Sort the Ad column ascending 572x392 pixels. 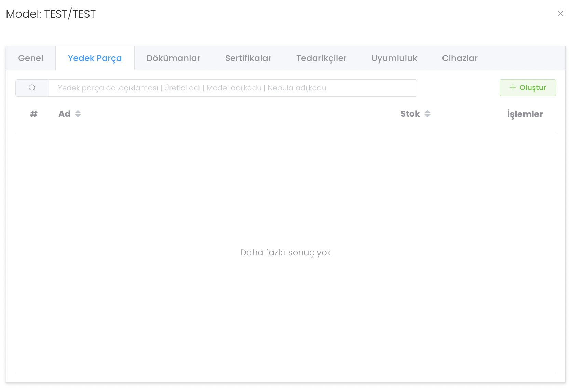78,112
